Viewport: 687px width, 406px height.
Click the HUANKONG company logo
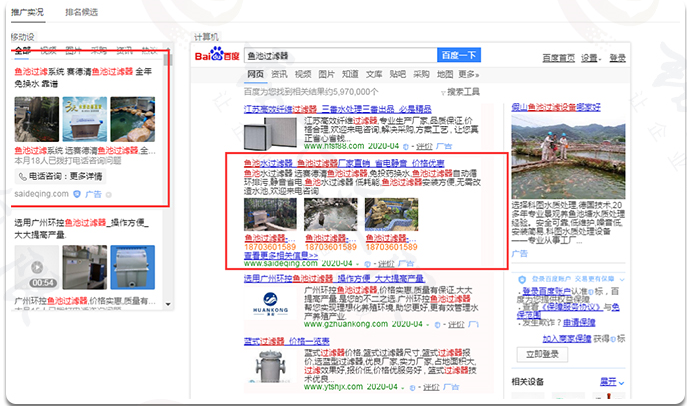[270, 304]
